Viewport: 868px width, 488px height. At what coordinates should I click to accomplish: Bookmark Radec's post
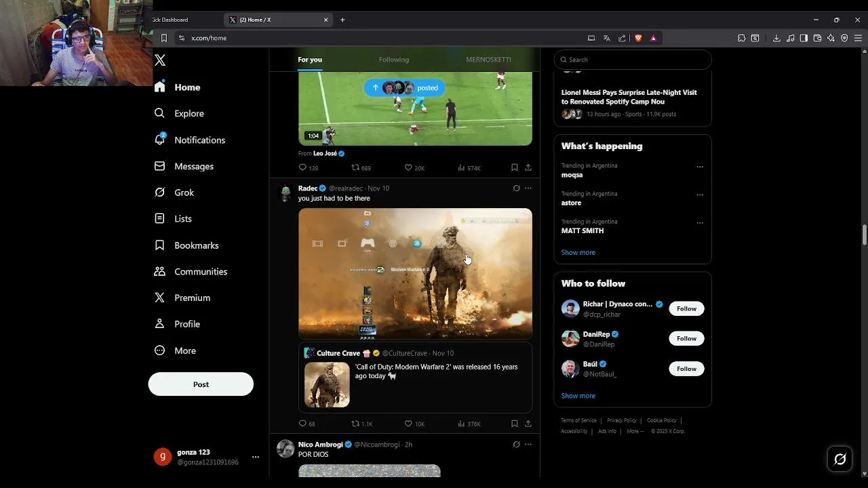[515, 424]
